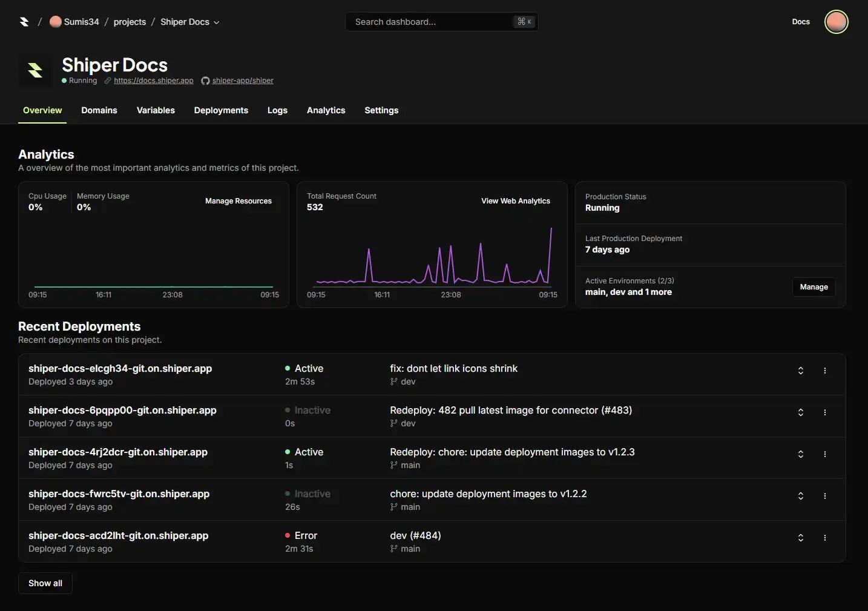Open the Settings tab
This screenshot has height=611, width=868.
click(x=381, y=110)
